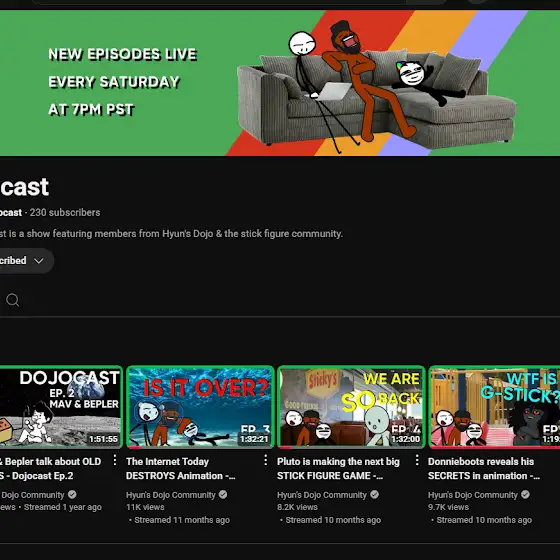Open the IS IT OVER? video thumbnail
Viewport: 560px width, 560px height.
click(x=200, y=407)
